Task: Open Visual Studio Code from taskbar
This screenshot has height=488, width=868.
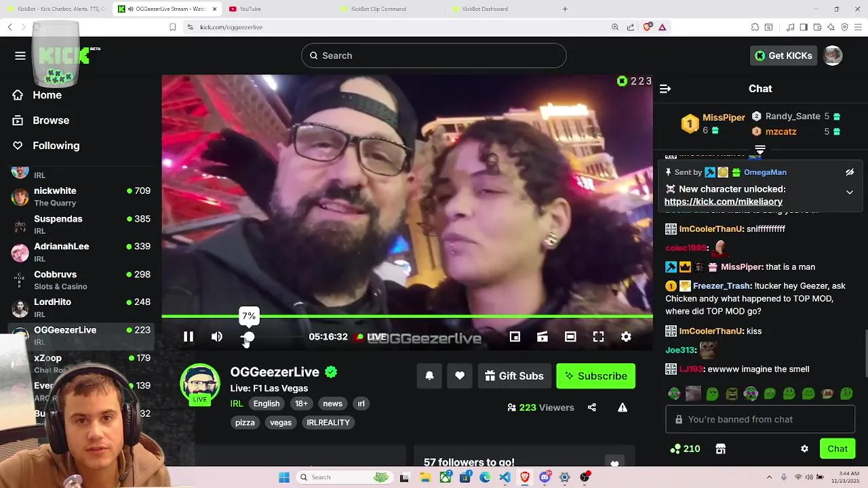Action: [505, 477]
